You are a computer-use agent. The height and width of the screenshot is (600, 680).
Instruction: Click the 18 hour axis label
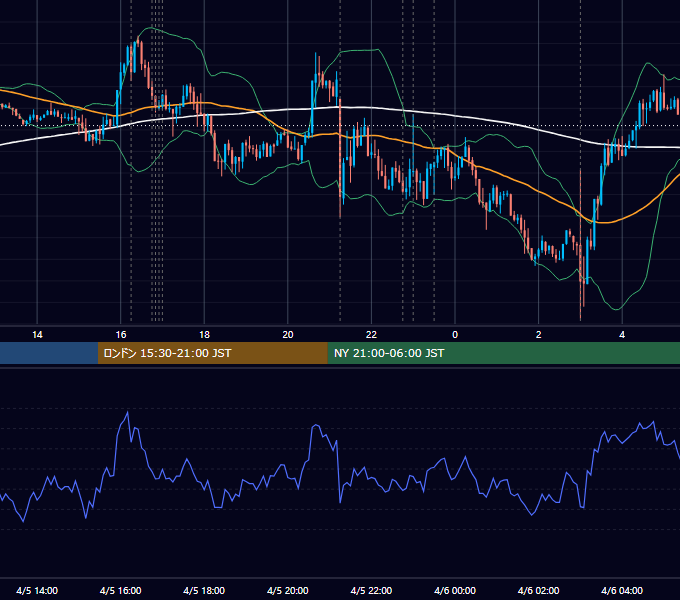tap(204, 335)
